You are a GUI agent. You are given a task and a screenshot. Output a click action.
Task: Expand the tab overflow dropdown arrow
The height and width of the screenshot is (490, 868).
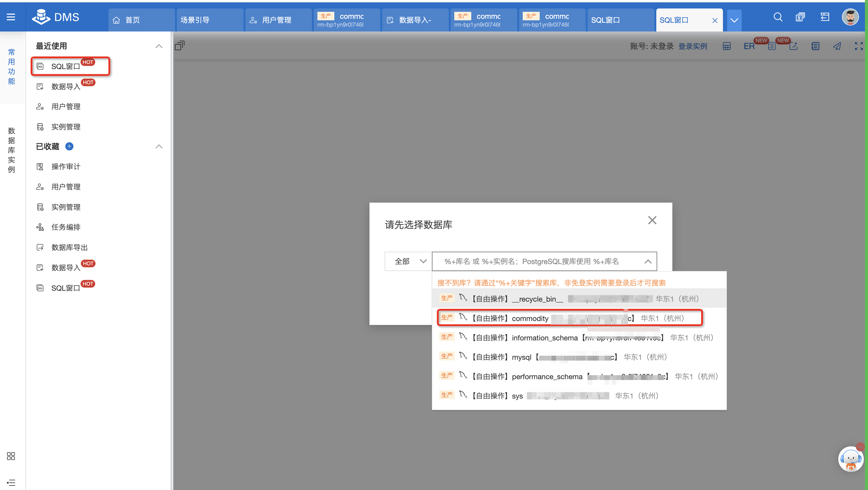coord(734,20)
